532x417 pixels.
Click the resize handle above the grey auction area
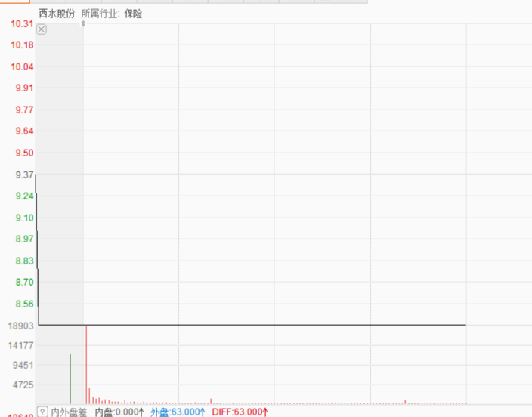(83, 24)
